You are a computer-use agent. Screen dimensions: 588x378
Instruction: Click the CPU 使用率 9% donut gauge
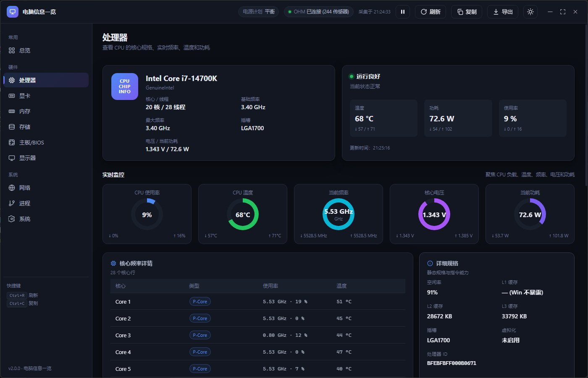[x=147, y=214]
